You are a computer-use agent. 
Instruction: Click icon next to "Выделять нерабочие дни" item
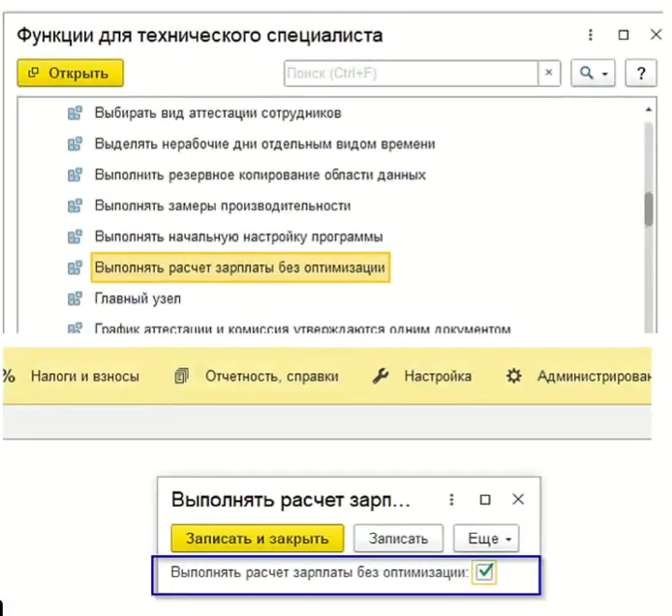75,144
